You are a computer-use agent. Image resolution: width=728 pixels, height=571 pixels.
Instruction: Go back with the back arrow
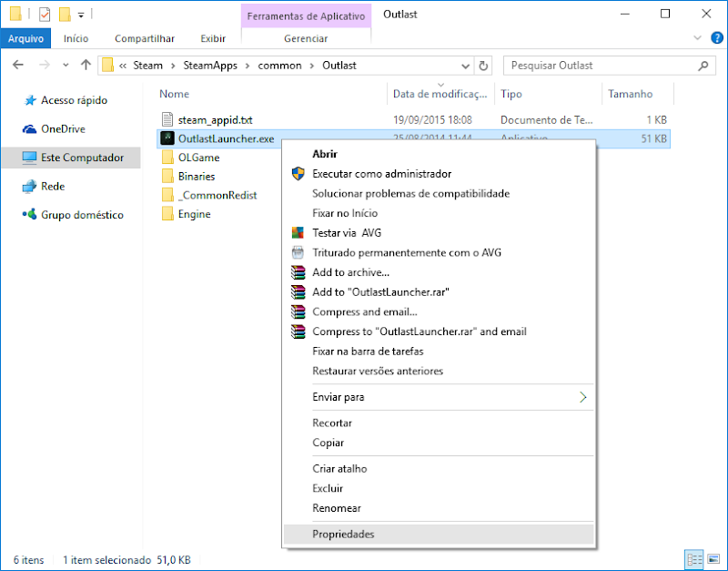tap(18, 65)
